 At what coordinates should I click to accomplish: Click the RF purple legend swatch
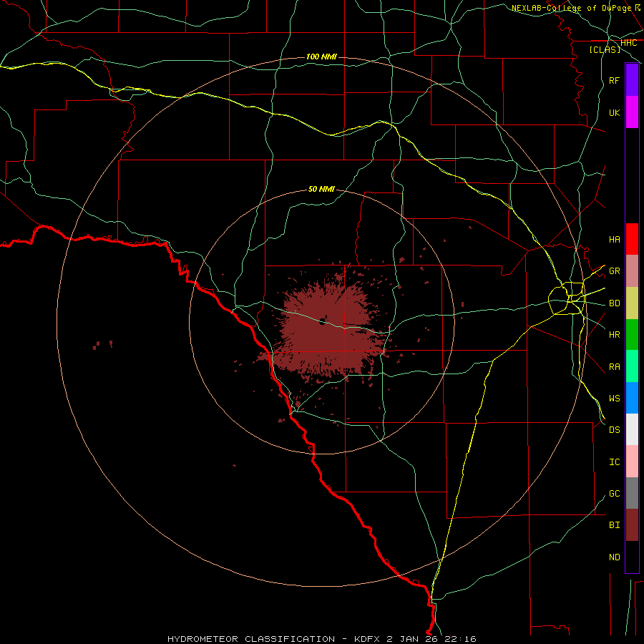(632, 80)
